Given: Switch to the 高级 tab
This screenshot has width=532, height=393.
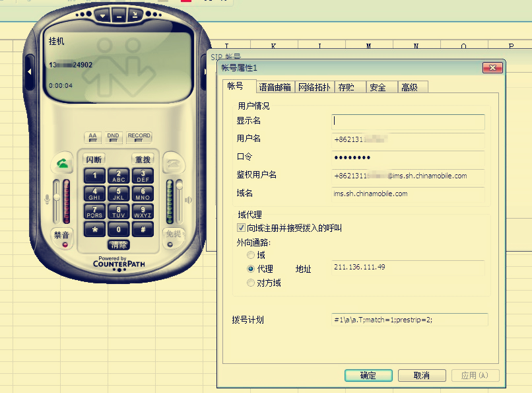Looking at the screenshot, I should tap(413, 87).
